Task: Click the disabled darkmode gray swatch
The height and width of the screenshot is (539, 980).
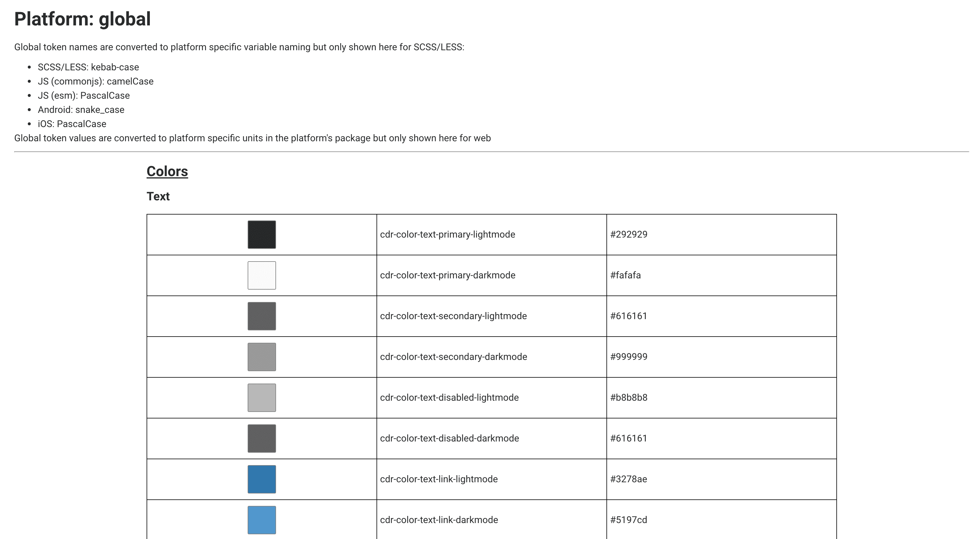Action: [262, 438]
